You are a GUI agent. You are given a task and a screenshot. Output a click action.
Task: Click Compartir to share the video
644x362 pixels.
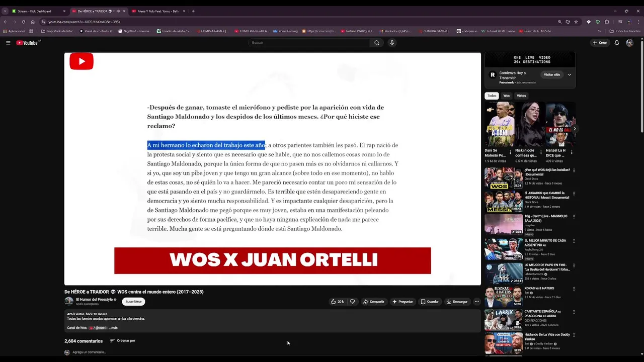coord(374,302)
